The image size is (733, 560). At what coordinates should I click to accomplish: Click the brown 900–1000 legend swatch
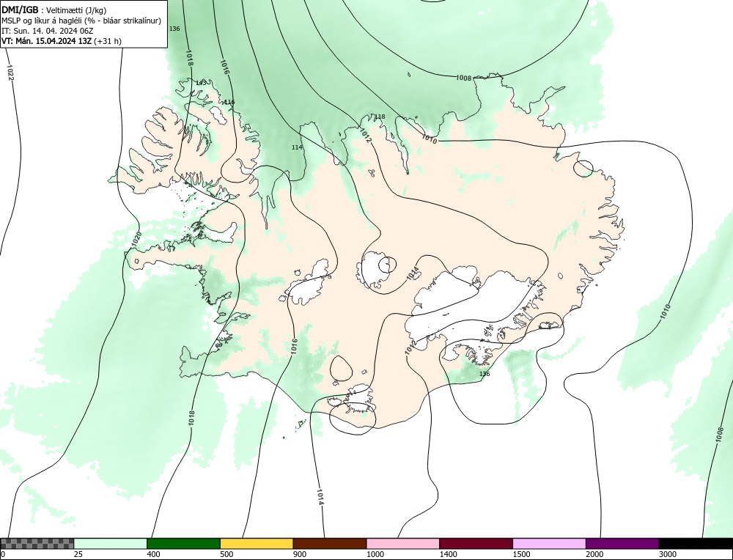(x=330, y=543)
